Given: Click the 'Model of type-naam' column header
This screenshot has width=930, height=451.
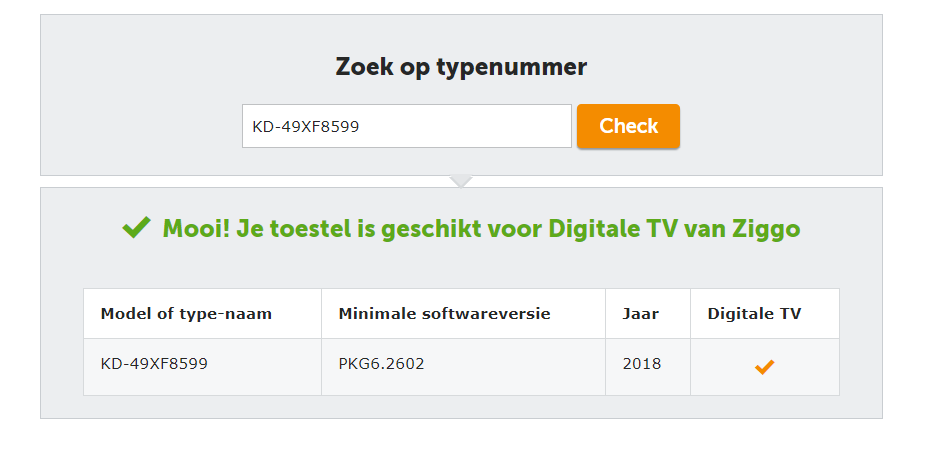Looking at the screenshot, I should (186, 314).
